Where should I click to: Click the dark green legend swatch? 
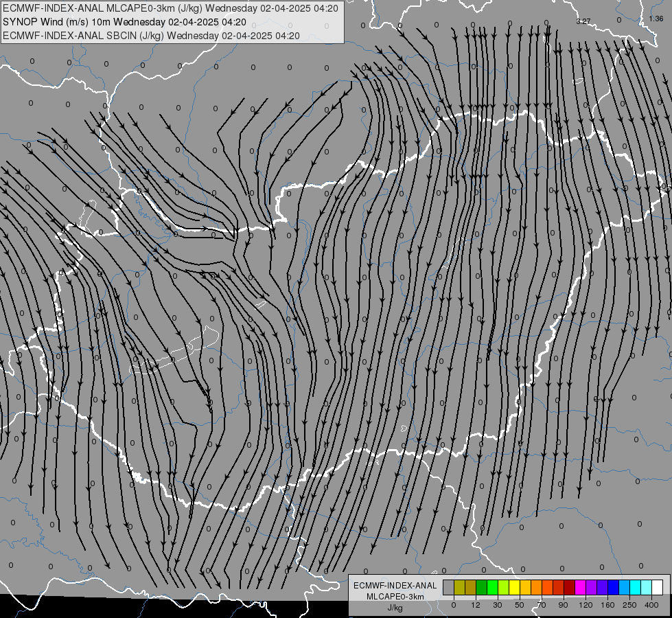[x=481, y=587]
